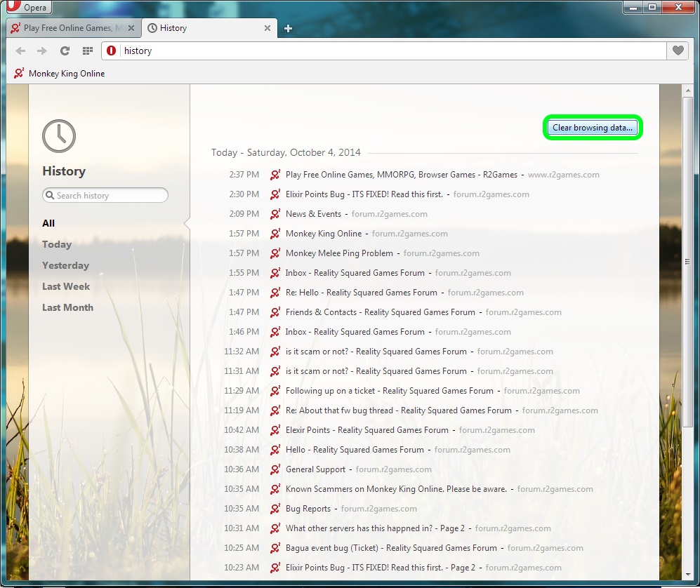Click the back navigation arrow
This screenshot has height=588, width=700.
click(20, 51)
